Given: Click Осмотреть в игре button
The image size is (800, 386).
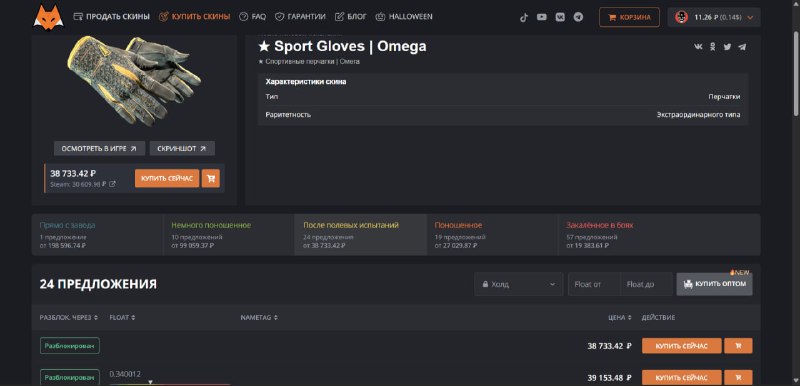Looking at the screenshot, I should (99, 148).
